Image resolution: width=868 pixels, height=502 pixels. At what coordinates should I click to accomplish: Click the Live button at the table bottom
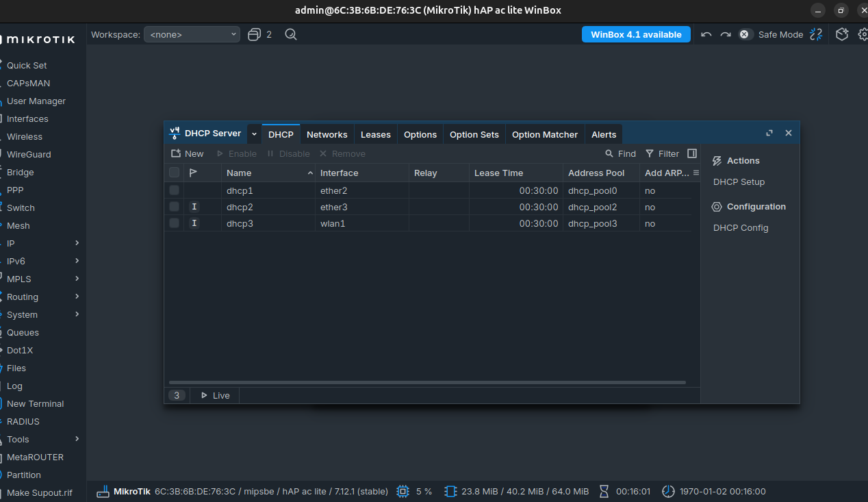pyautogui.click(x=214, y=395)
